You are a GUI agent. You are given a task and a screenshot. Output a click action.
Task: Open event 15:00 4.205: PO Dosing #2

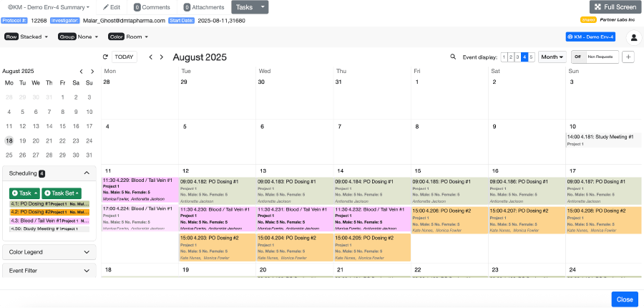[x=372, y=248]
